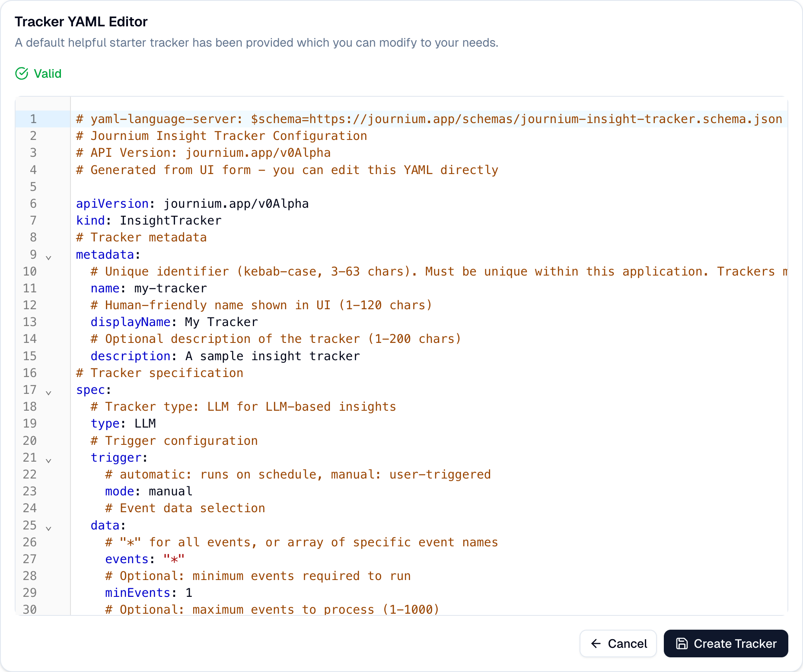803x672 pixels.
Task: Collapse the data block at line 25
Action: [x=49, y=528]
